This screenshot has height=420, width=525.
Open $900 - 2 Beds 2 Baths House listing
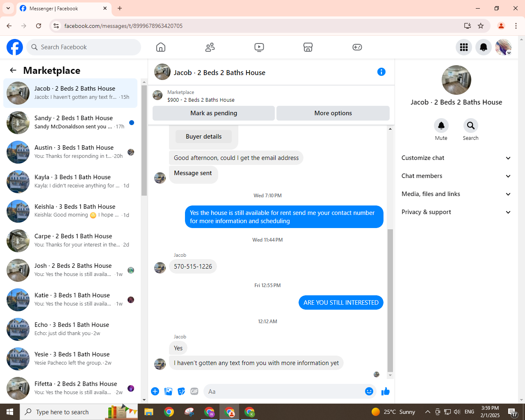201,100
